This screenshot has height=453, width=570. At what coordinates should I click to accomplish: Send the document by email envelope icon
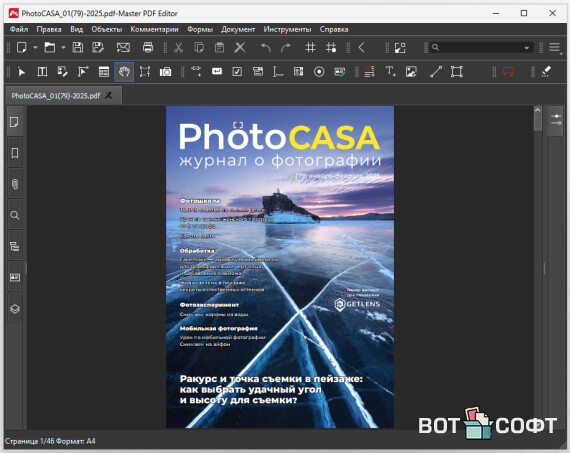(x=123, y=47)
